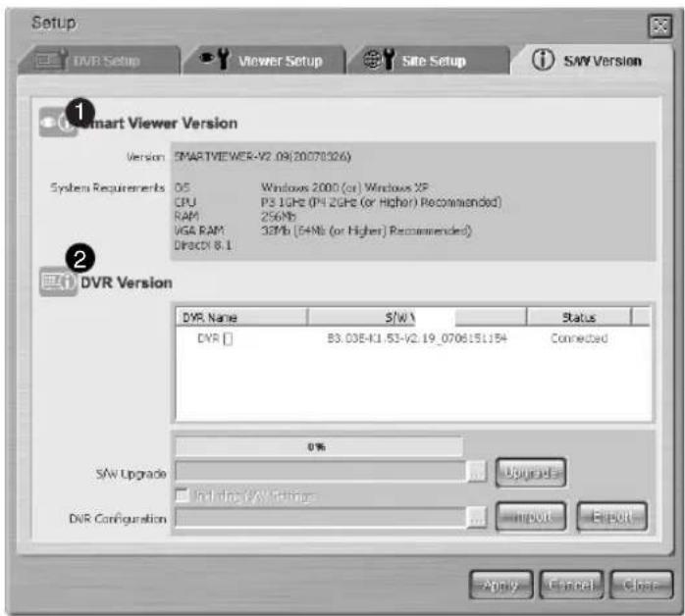
Task: Click the Connected status cell
Action: (x=579, y=338)
